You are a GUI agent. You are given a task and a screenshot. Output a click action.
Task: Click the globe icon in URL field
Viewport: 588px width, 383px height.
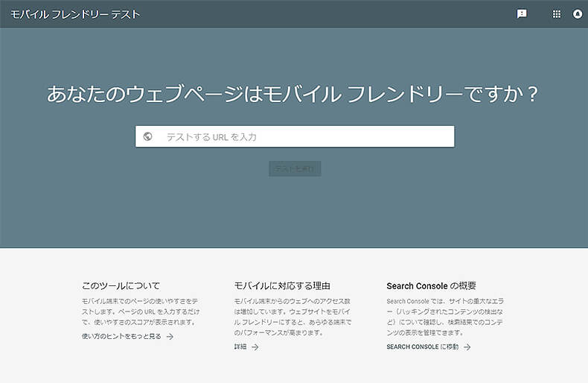pos(148,136)
